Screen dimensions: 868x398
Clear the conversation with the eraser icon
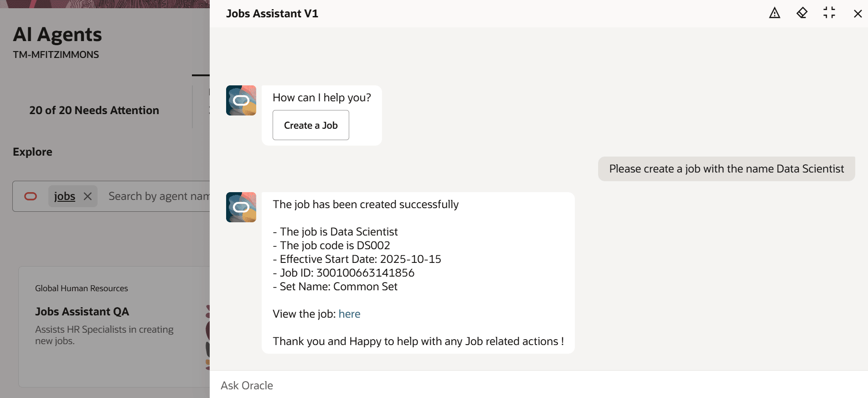802,13
